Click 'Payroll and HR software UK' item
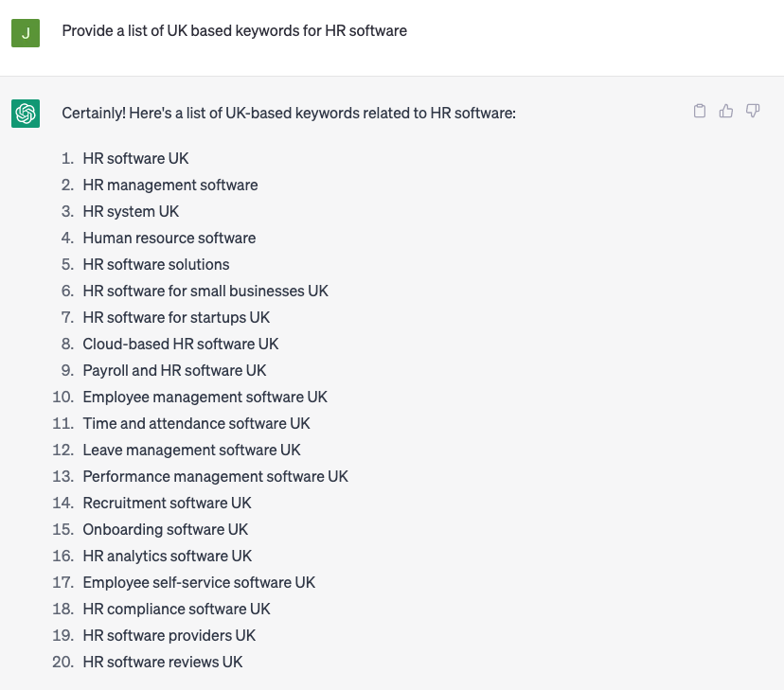 (x=174, y=370)
